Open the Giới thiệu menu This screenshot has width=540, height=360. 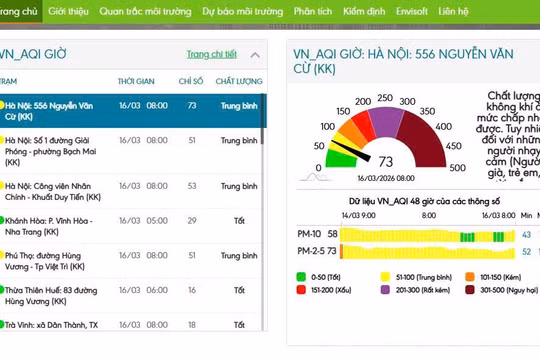pyautogui.click(x=68, y=11)
